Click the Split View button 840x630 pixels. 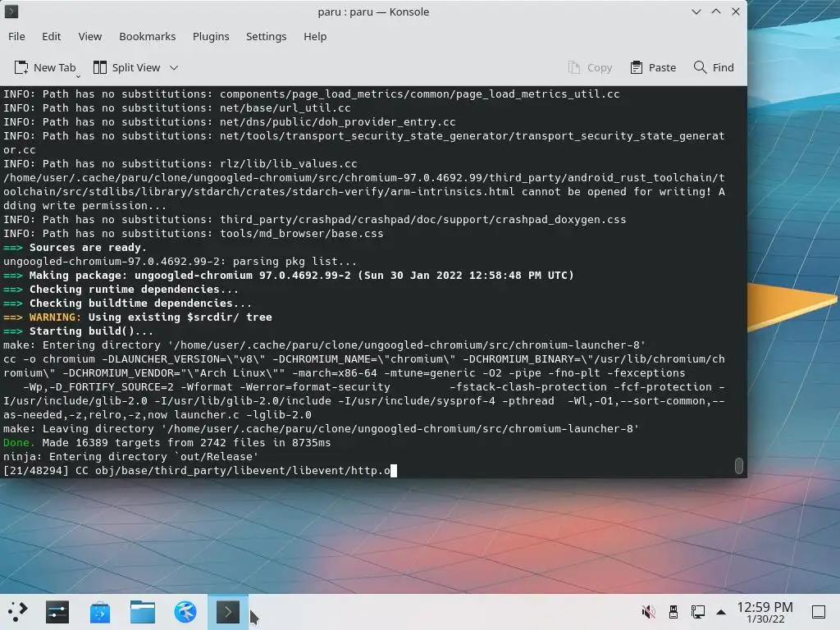(127, 67)
